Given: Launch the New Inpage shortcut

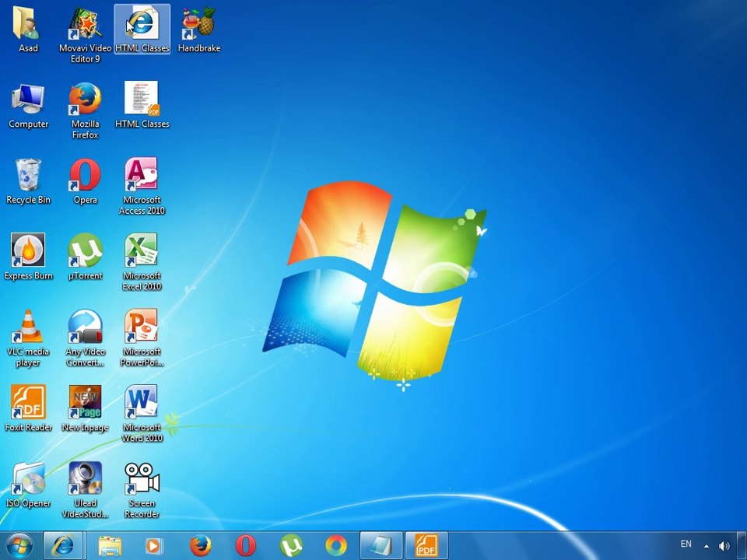Looking at the screenshot, I should click(86, 408).
